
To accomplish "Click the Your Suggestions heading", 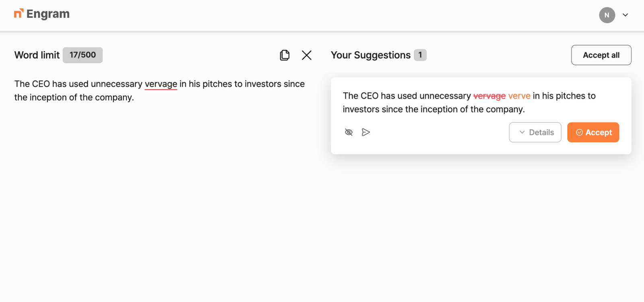I will tap(370, 55).
